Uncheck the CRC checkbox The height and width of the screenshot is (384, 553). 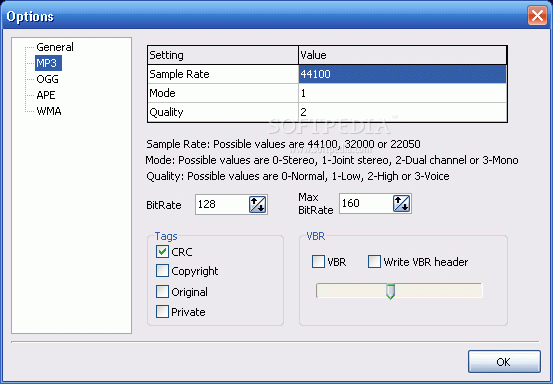click(162, 252)
